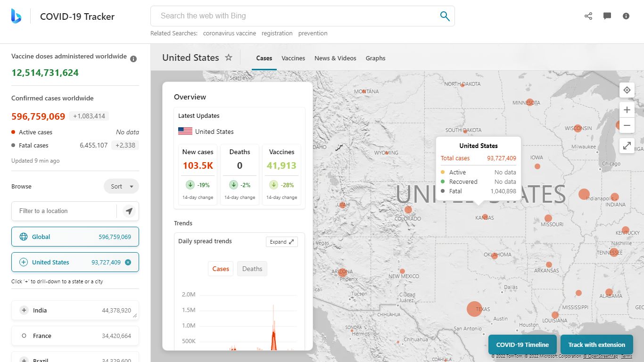Open the Sort dropdown

pyautogui.click(x=122, y=186)
